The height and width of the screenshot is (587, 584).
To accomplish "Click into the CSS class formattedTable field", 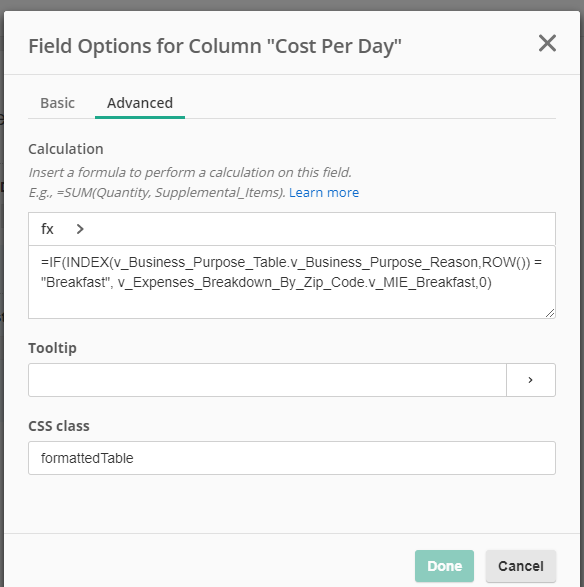I will (292, 458).
